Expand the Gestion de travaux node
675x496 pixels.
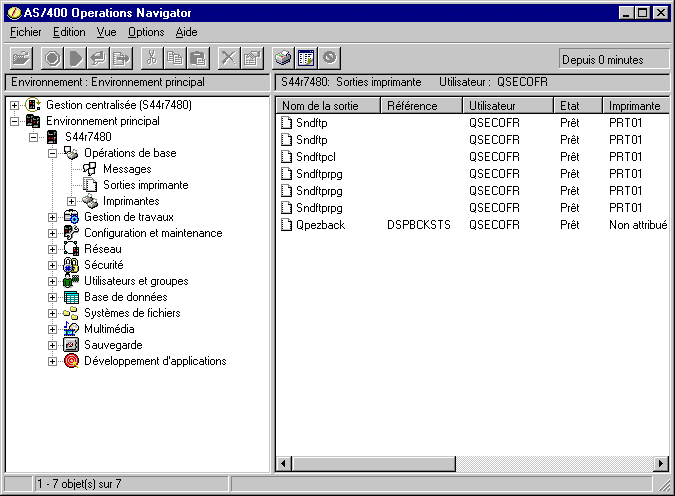(52, 217)
